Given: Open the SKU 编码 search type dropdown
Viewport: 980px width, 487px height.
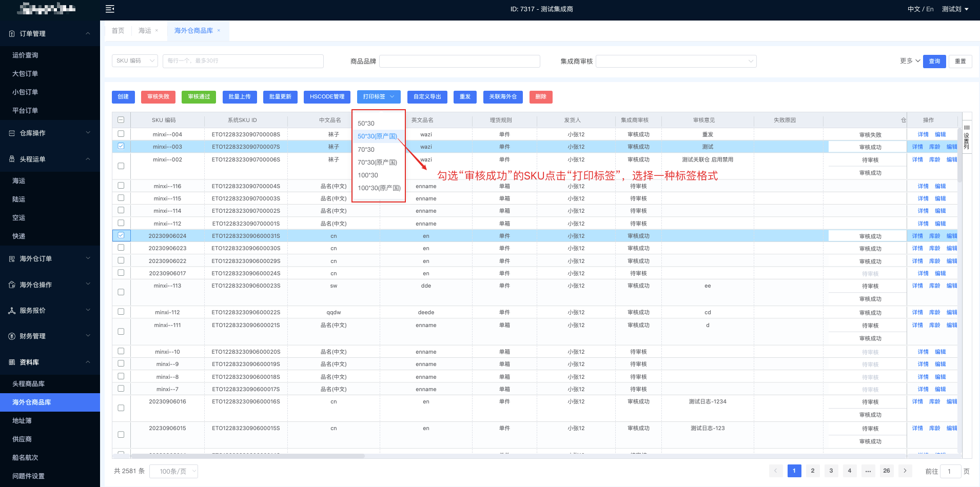Looking at the screenshot, I should click(135, 61).
